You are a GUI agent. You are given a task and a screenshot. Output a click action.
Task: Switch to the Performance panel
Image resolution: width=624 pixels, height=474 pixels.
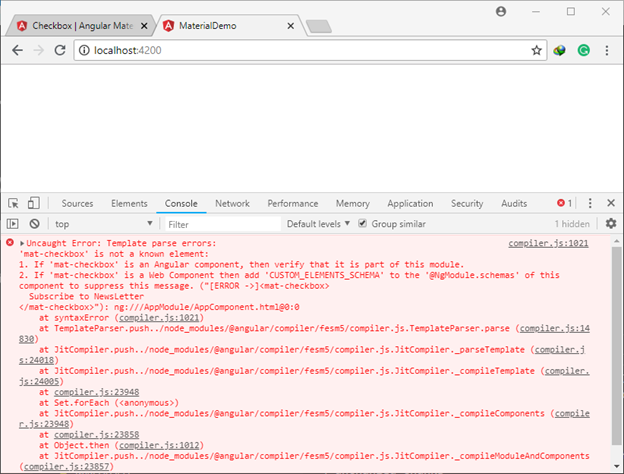coord(292,203)
